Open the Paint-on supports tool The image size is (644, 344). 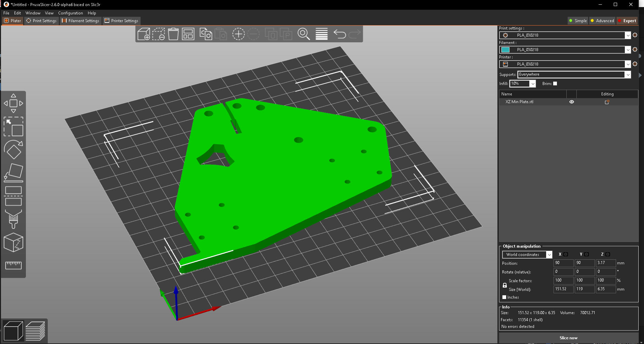tap(13, 219)
